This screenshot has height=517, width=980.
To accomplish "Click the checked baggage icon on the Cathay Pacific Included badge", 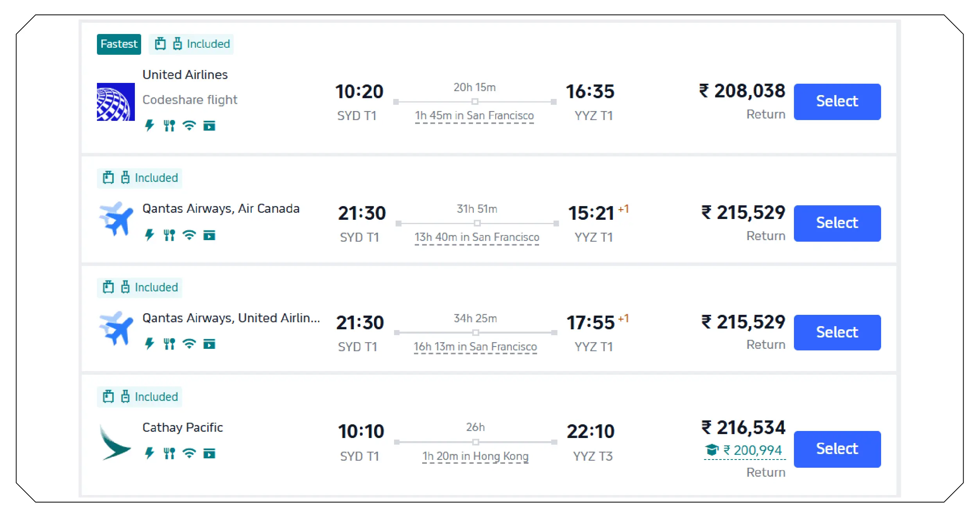I will (x=125, y=397).
